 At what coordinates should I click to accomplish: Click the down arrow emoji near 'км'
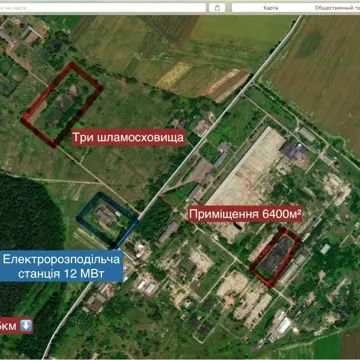coord(26,325)
